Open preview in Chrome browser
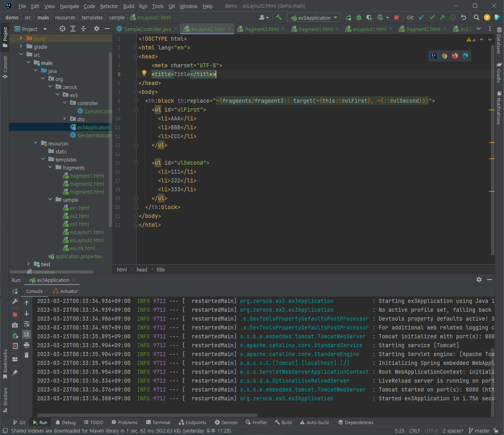The height and width of the screenshot is (435, 504). [444, 56]
